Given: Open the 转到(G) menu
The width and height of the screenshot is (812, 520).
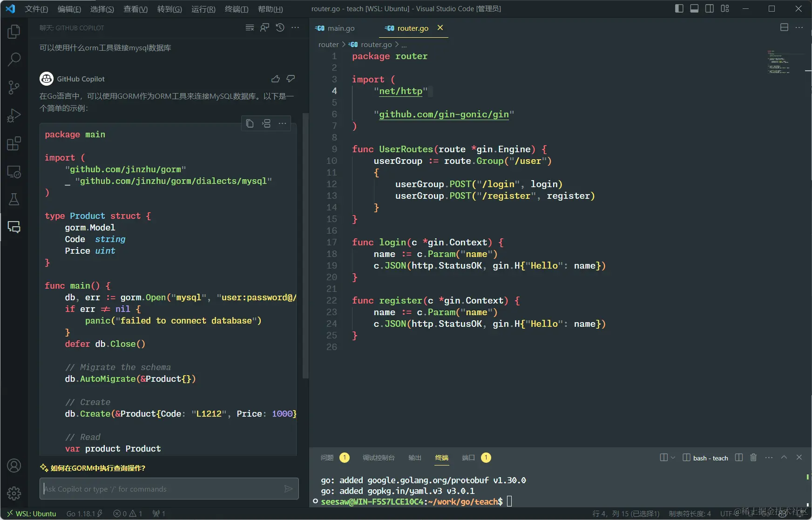Looking at the screenshot, I should (x=169, y=9).
